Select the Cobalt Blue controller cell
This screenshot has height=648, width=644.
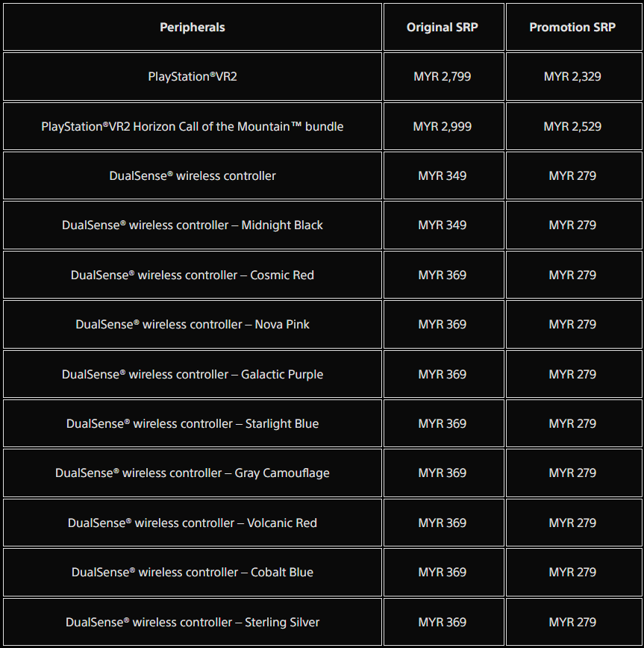pyautogui.click(x=192, y=573)
